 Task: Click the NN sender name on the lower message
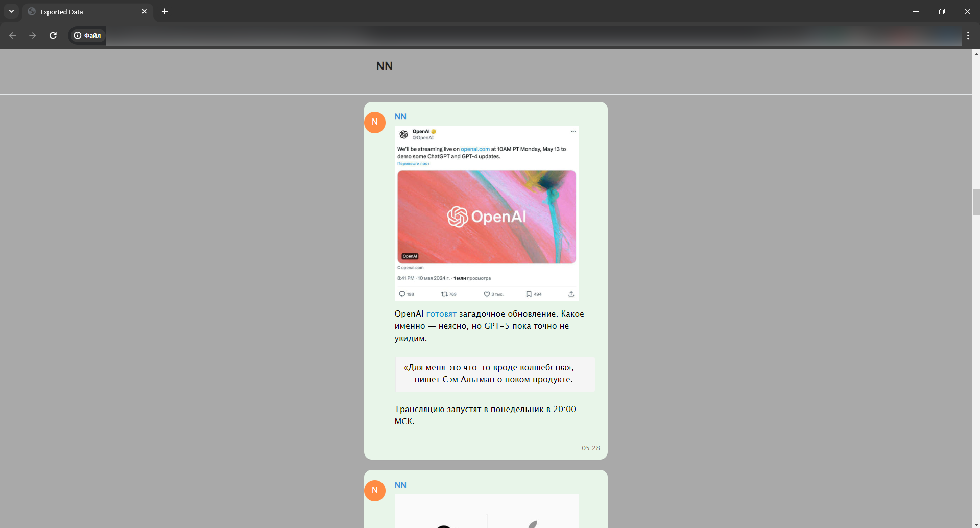[400, 485]
